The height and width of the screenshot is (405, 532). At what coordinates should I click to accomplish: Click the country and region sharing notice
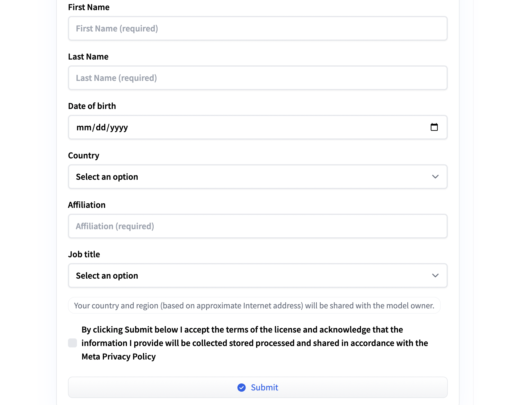[254, 306]
